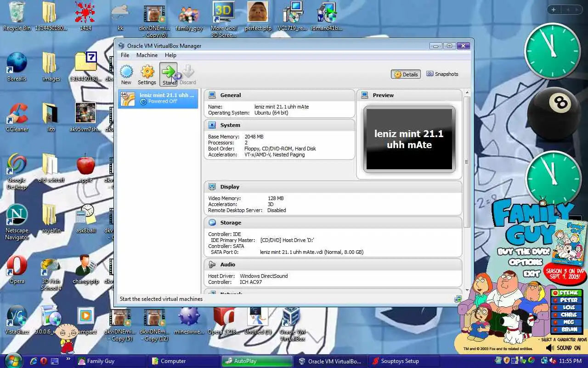
Task: Open the Machine menu in VirtualBox
Action: pyautogui.click(x=147, y=55)
